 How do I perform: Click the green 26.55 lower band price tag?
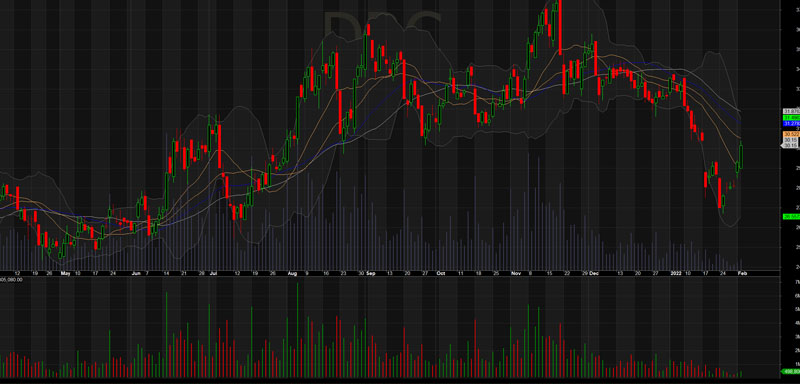point(791,217)
